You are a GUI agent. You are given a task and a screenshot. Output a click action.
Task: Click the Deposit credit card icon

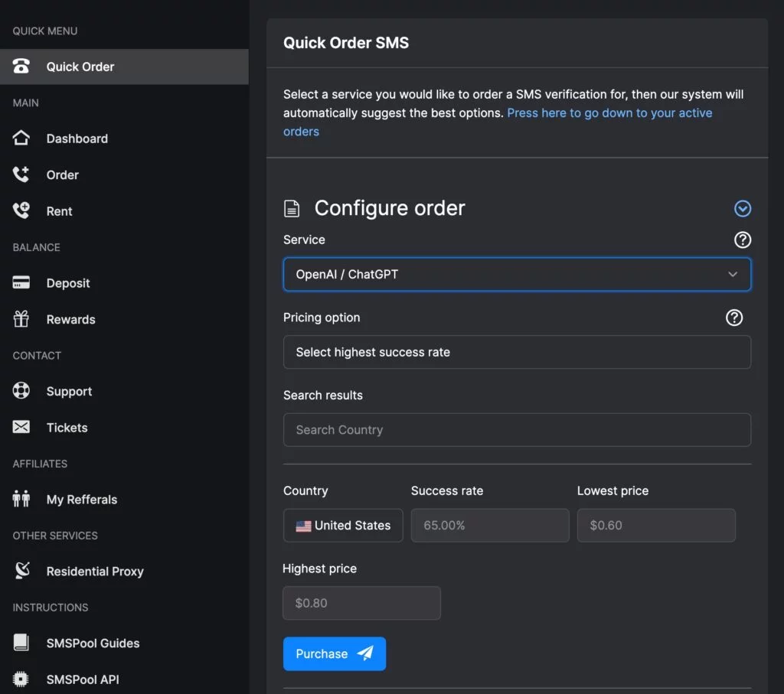(x=21, y=283)
